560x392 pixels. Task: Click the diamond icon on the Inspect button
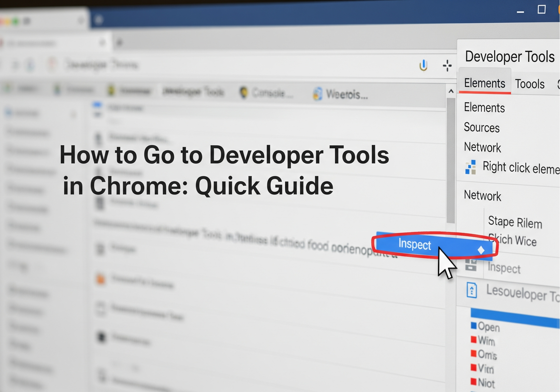(x=481, y=250)
